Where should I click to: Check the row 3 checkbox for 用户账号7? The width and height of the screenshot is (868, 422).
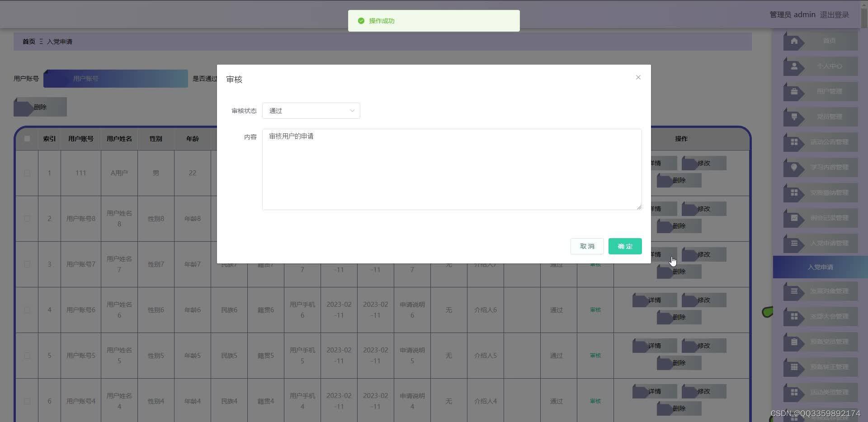click(x=27, y=264)
